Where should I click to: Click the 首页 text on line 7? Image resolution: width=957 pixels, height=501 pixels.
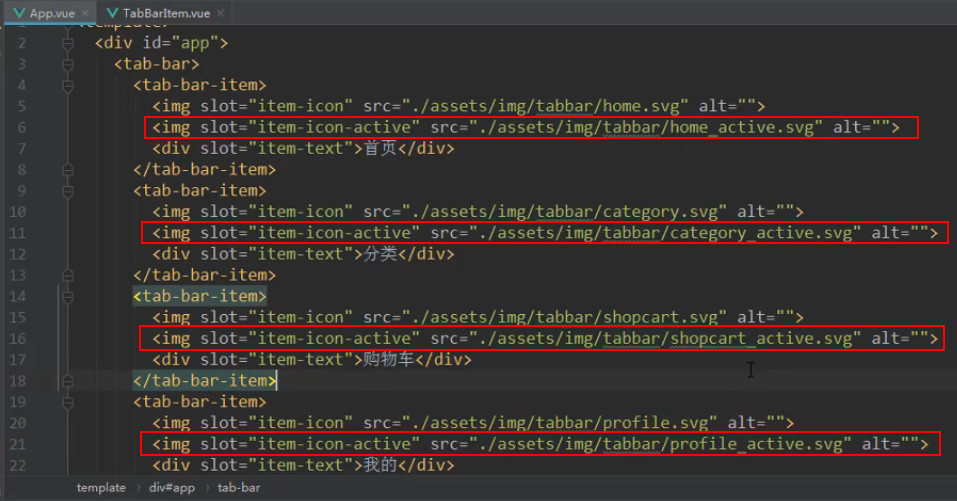[x=380, y=148]
